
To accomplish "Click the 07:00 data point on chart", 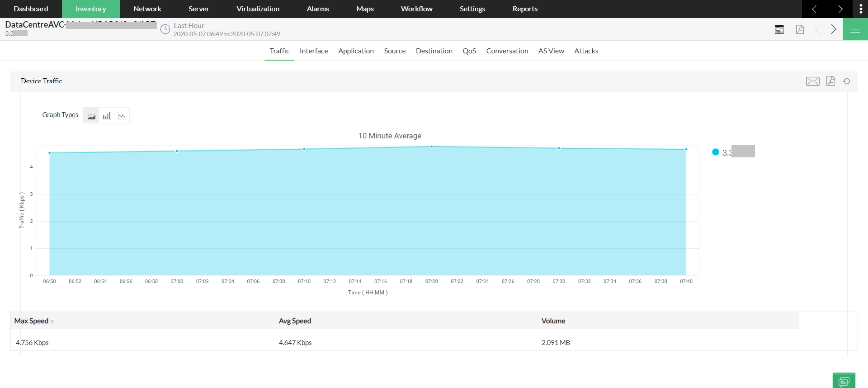I will [x=177, y=151].
